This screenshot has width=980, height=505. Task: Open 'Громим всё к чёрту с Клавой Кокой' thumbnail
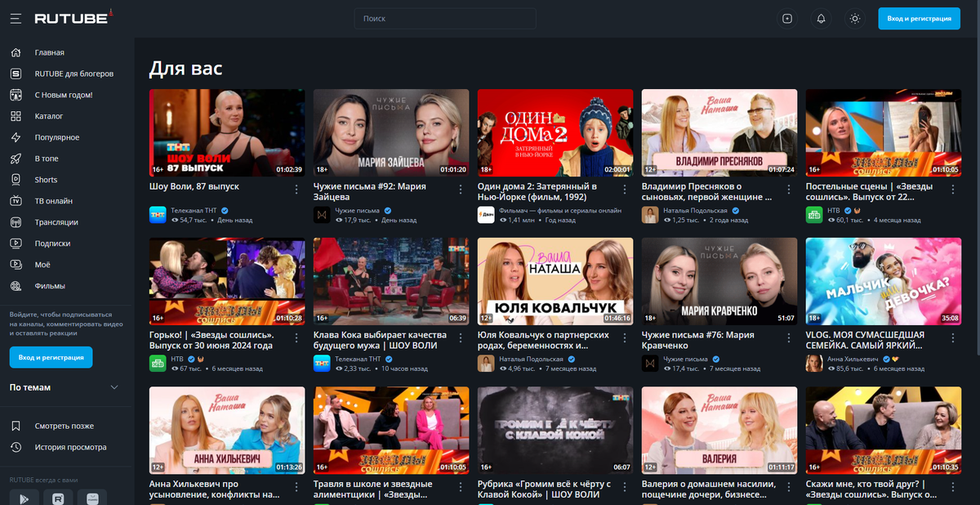(x=555, y=431)
